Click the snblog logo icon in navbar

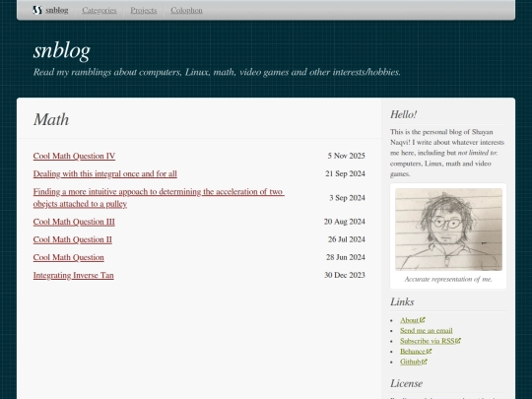[x=37, y=10]
